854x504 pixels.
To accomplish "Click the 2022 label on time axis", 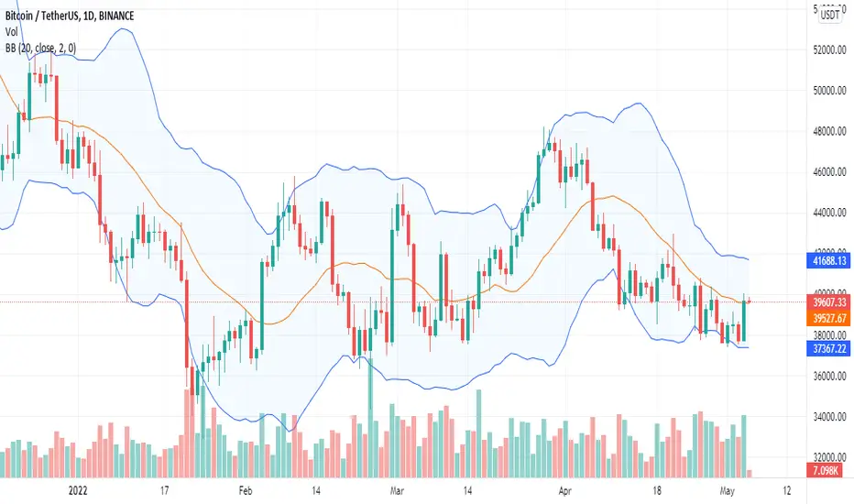I will click(78, 491).
